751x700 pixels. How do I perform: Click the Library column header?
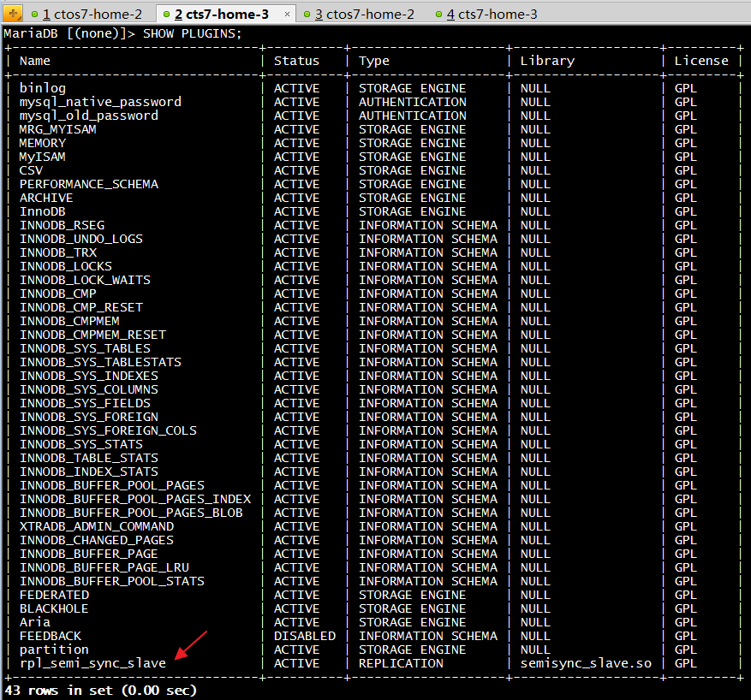[547, 62]
